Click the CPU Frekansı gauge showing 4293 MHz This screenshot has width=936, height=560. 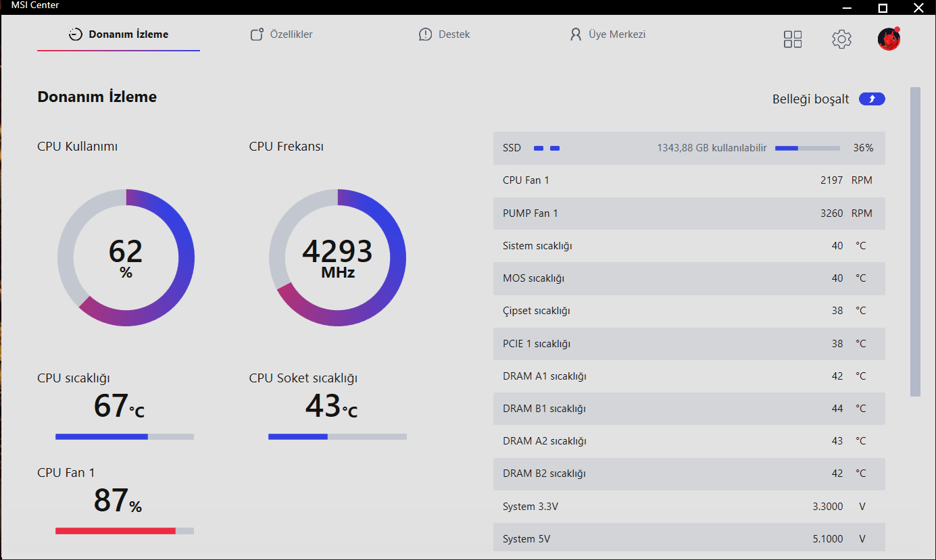click(338, 258)
